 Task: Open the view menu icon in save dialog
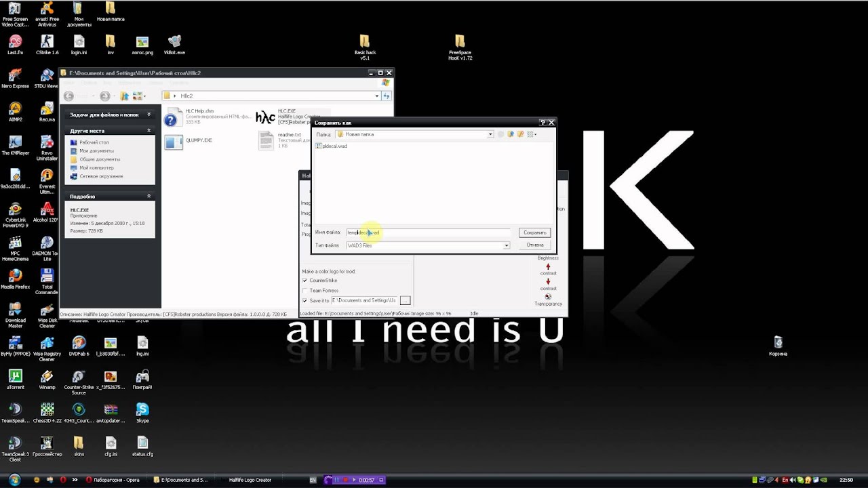tap(532, 134)
